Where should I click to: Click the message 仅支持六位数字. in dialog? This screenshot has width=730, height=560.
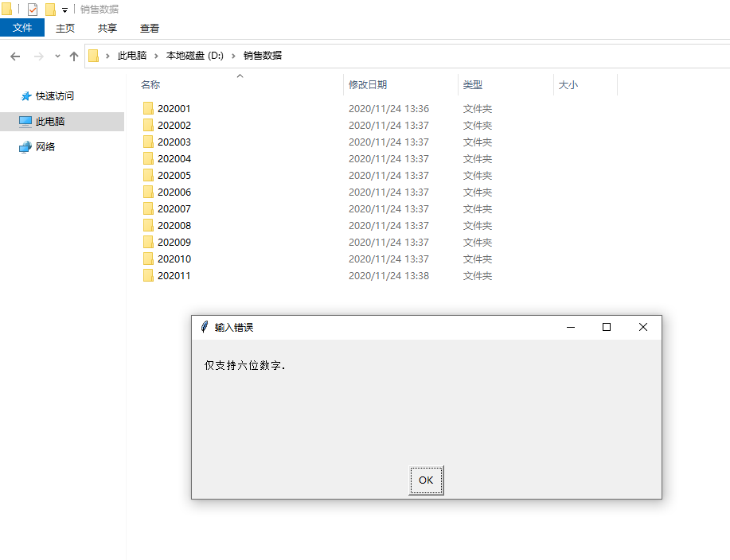(244, 366)
